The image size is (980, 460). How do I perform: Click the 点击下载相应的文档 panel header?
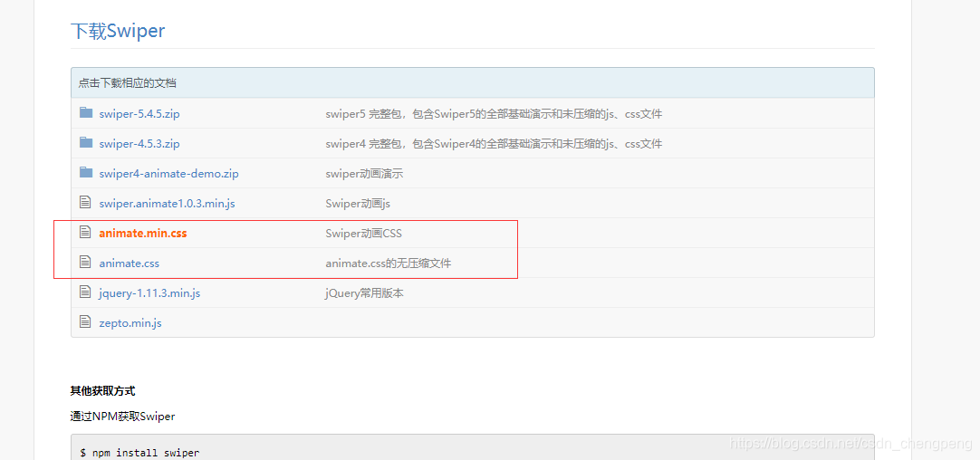coord(473,82)
